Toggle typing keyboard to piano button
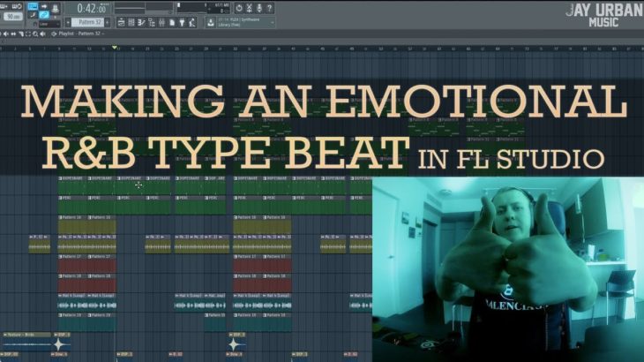The width and height of the screenshot is (644, 362). coord(33,6)
